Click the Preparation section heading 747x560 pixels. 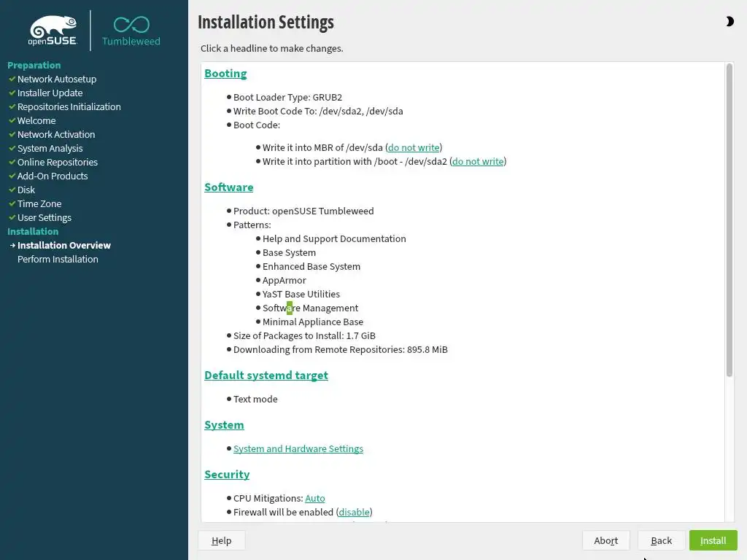coord(34,65)
